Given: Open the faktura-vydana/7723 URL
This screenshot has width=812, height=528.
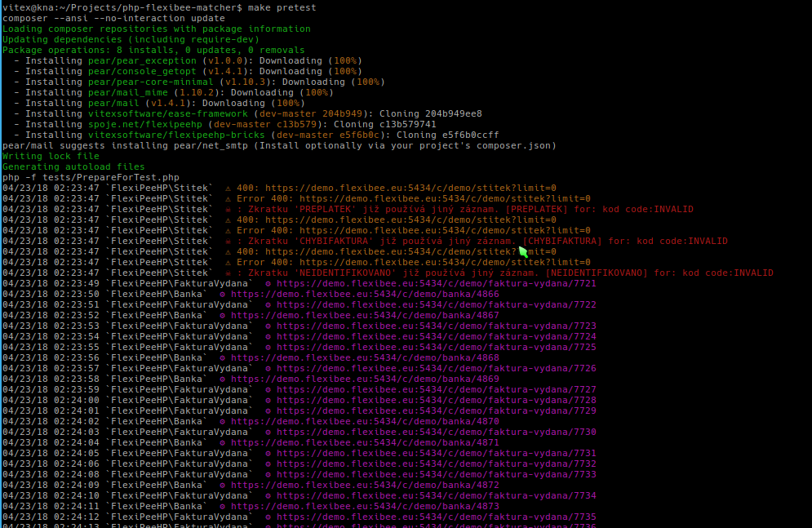Looking at the screenshot, I should [x=437, y=326].
